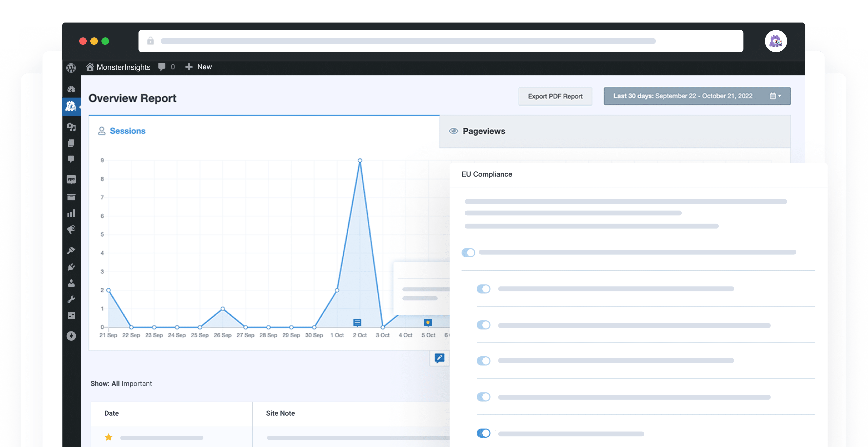868x447 pixels.
Task: Open the Dashboard gauge icon in sidebar
Action: tap(71, 89)
